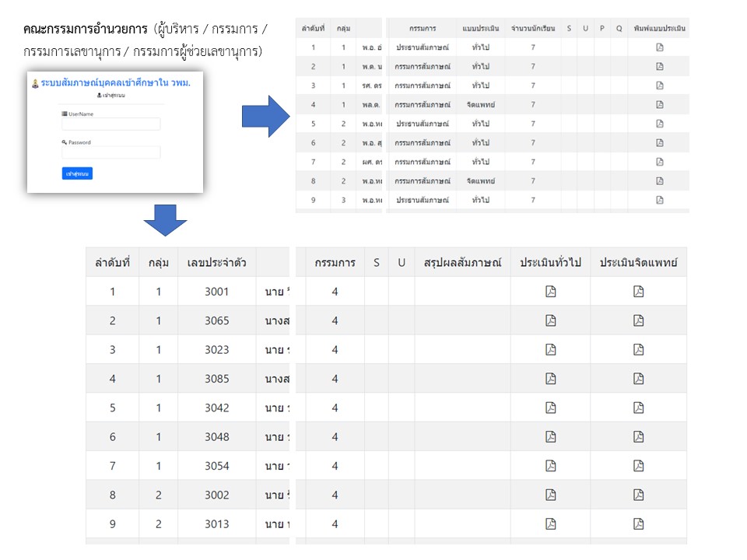The image size is (747, 560).
Task: Open psychiatric evaluation PDF for student 3002
Action: 638,495
